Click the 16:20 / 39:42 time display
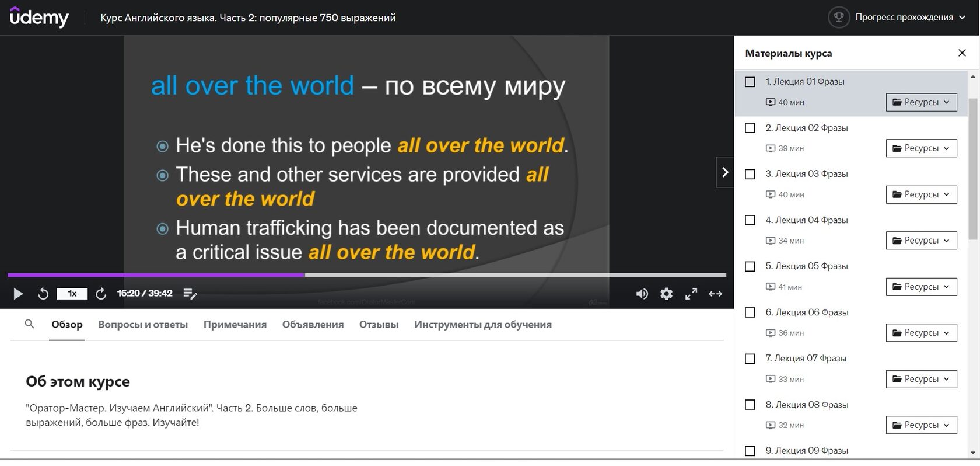 [x=145, y=293]
